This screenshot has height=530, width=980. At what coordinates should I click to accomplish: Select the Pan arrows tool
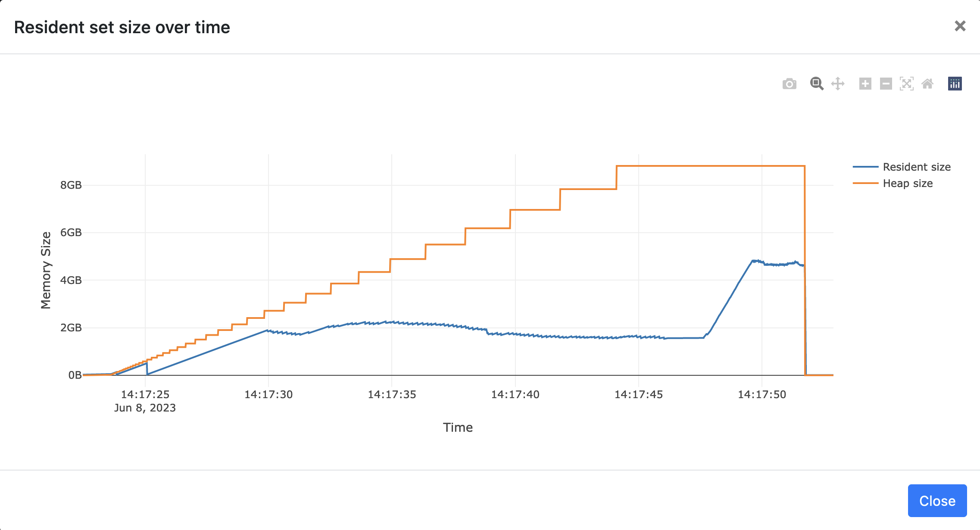point(837,84)
